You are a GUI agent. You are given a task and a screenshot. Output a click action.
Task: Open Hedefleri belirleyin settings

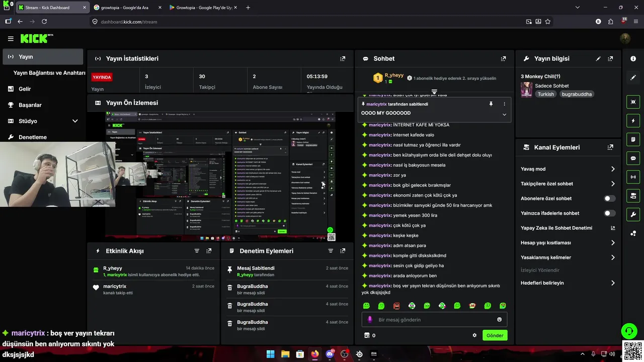click(568, 283)
